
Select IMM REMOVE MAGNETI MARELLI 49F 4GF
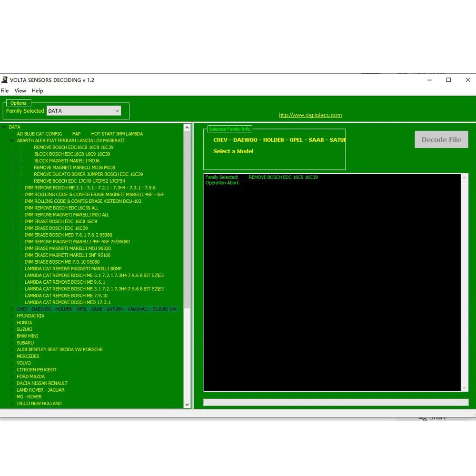pyautogui.click(x=77, y=242)
